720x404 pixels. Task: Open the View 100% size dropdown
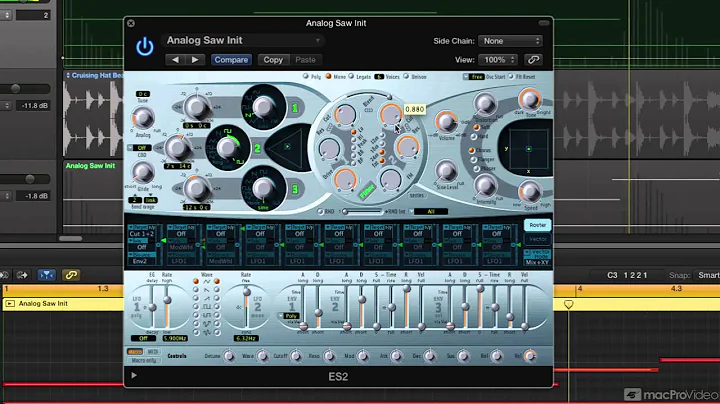coord(498,60)
